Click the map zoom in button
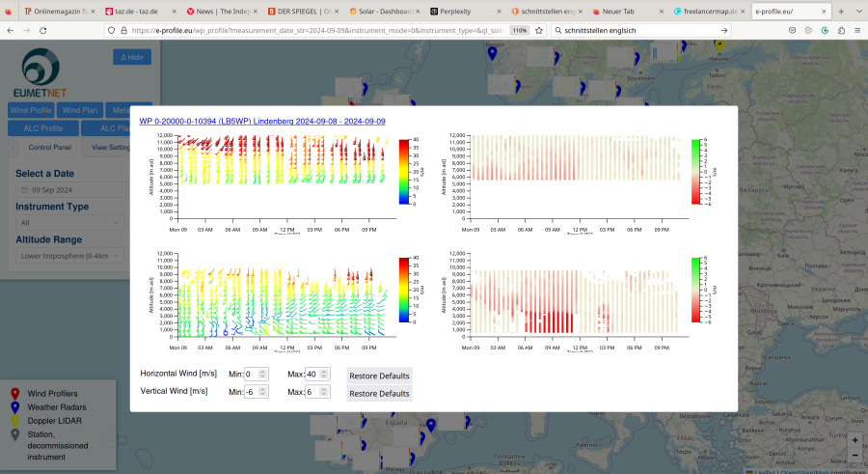 point(854,439)
